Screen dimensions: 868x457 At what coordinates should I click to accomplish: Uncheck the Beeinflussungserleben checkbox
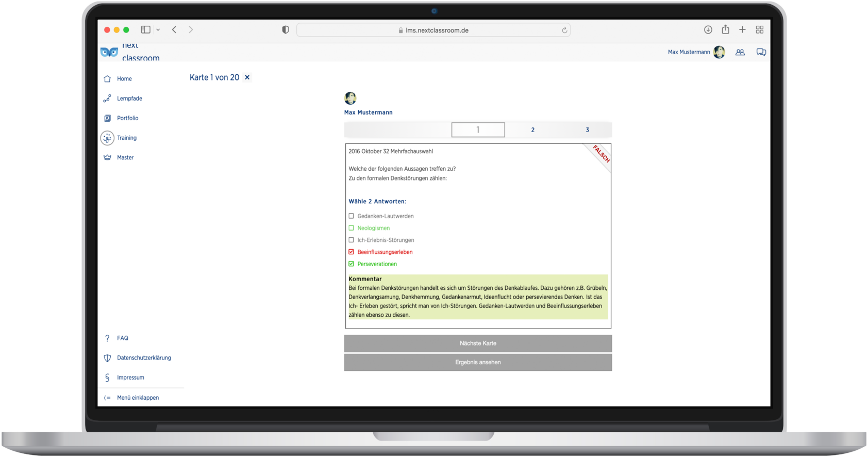point(352,252)
